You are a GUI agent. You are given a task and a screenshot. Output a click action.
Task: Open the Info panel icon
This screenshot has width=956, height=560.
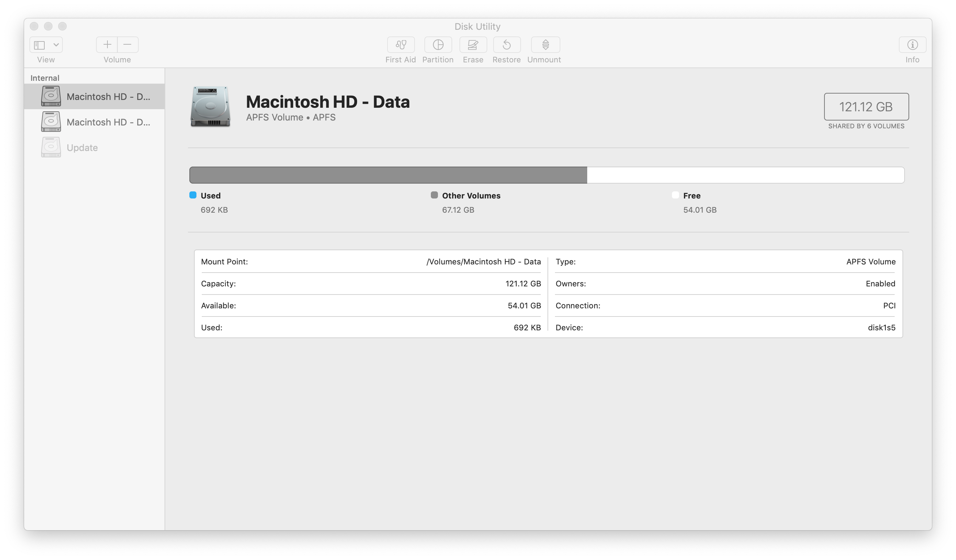click(912, 45)
